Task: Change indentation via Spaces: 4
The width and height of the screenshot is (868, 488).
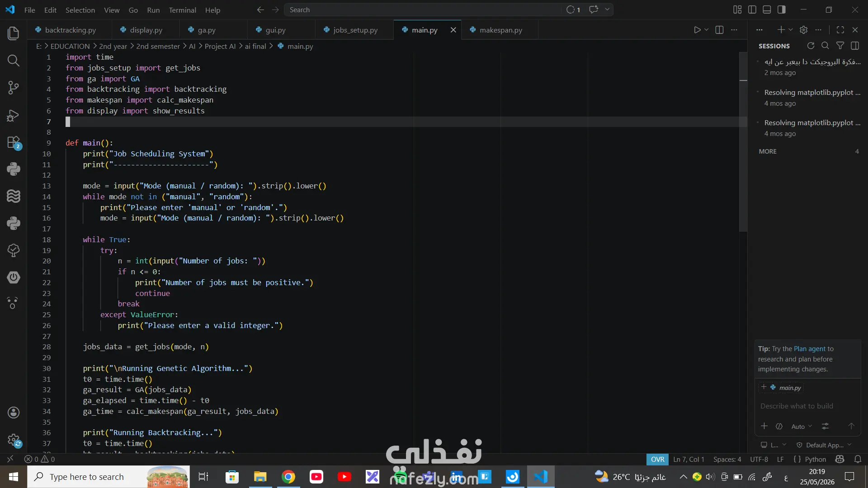Action: coord(727,459)
